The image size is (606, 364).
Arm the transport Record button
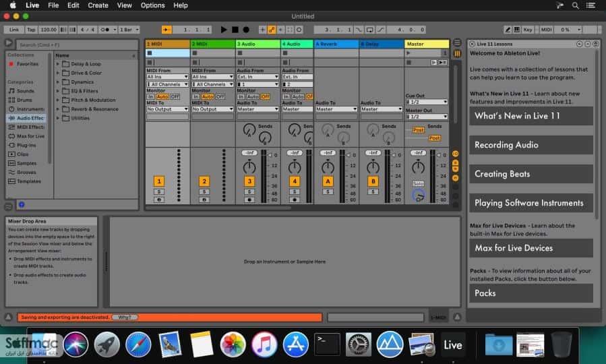[x=246, y=30]
